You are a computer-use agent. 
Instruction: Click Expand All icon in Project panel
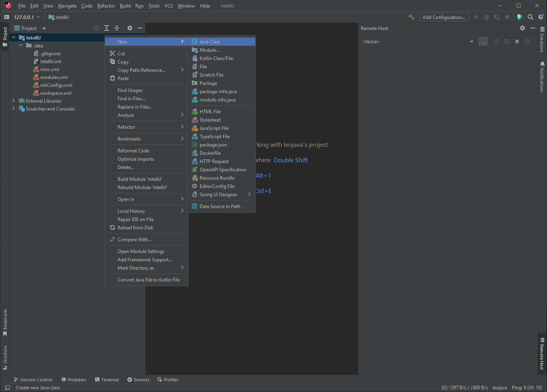[x=107, y=28]
